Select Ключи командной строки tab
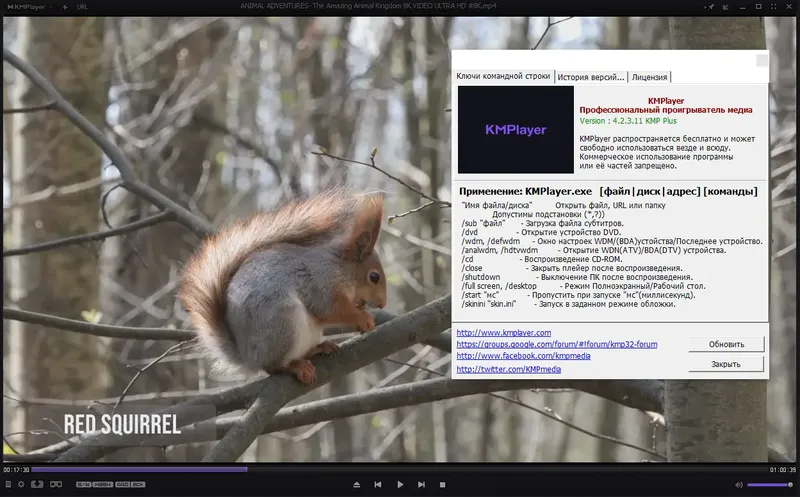Image resolution: width=800 pixels, height=497 pixels. (x=503, y=76)
